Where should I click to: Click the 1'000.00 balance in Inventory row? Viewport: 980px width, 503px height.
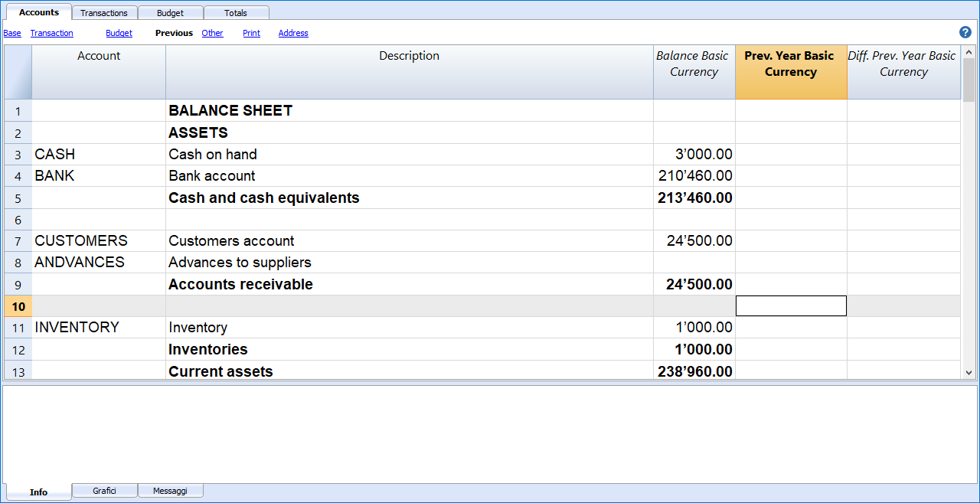click(x=694, y=328)
